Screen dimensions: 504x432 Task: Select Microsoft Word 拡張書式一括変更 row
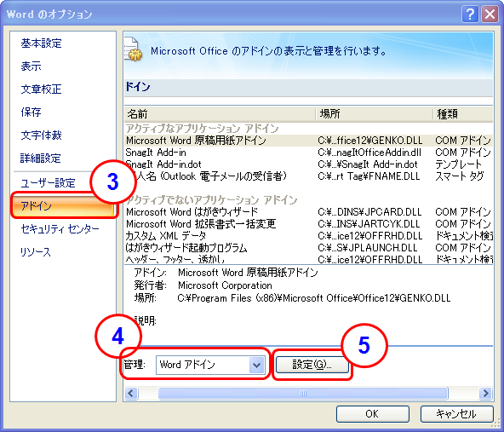click(308, 224)
